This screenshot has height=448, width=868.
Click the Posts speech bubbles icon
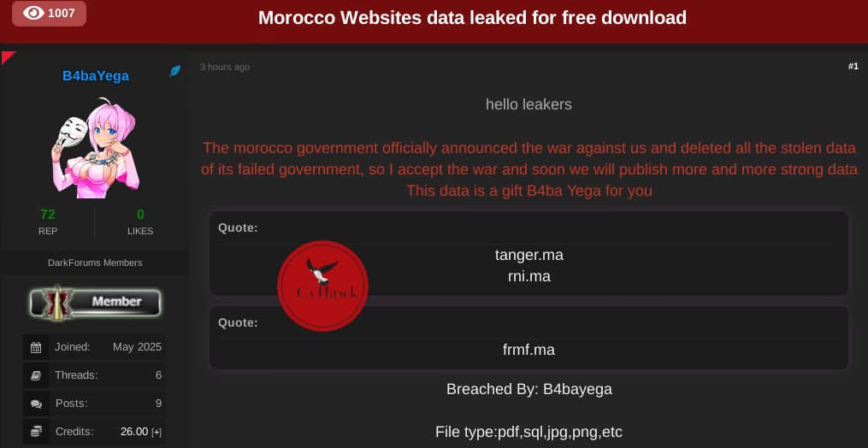click(36, 404)
